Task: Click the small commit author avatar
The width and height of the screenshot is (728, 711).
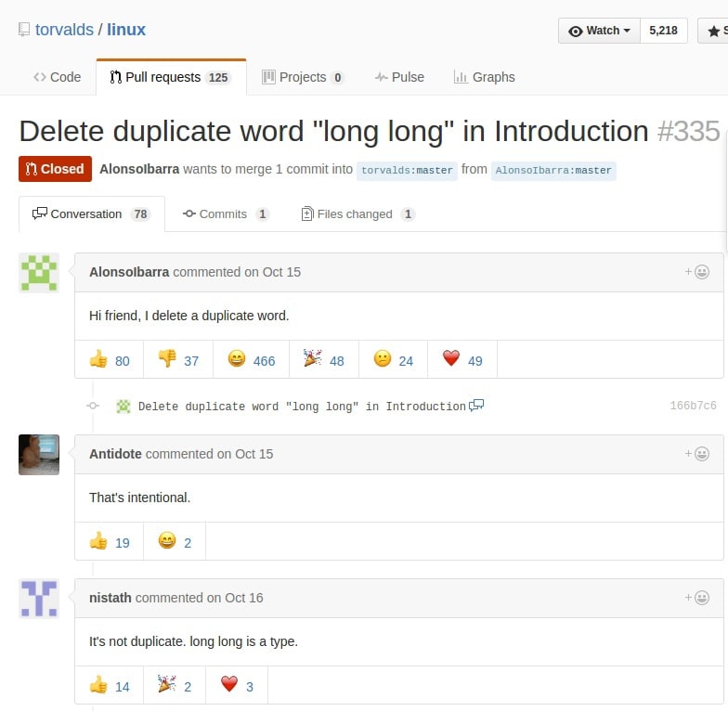Action: (123, 407)
